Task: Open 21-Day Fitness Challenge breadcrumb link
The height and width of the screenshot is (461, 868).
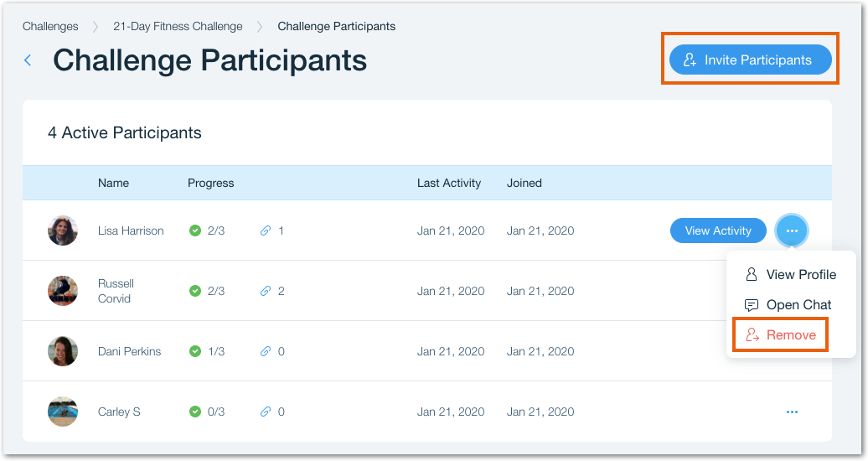Action: [x=178, y=26]
